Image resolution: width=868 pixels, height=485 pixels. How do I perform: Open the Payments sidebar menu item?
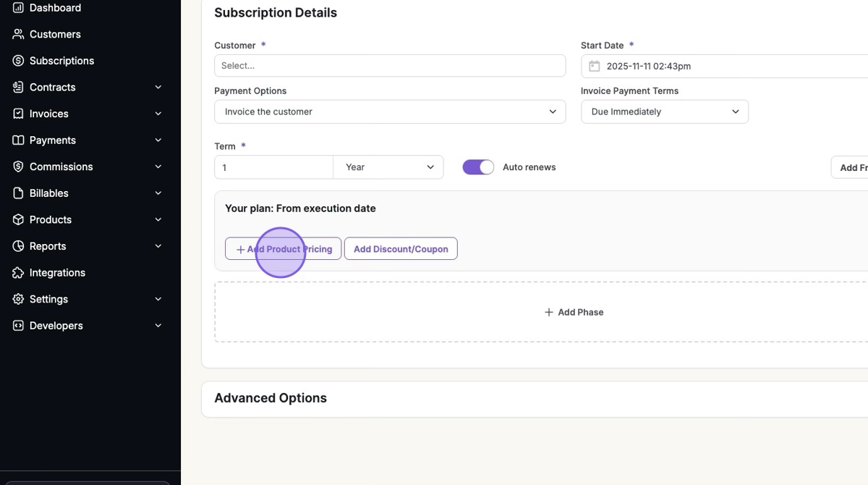pyautogui.click(x=53, y=140)
